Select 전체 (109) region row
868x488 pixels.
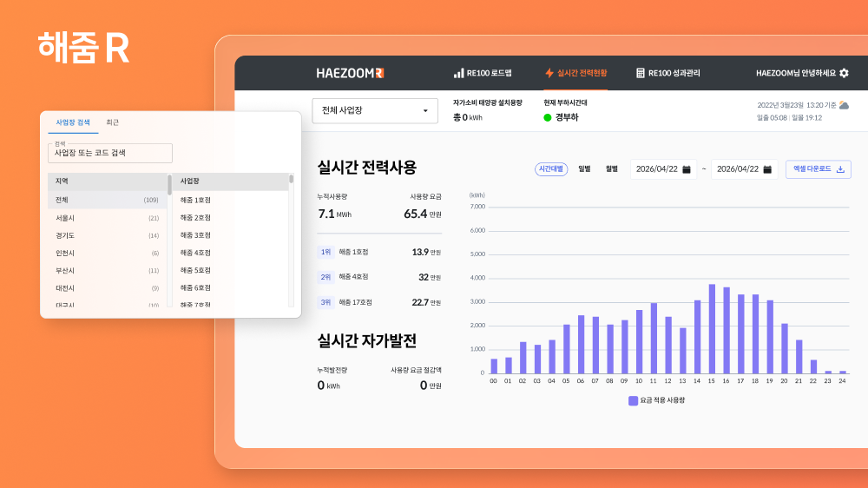(x=108, y=200)
